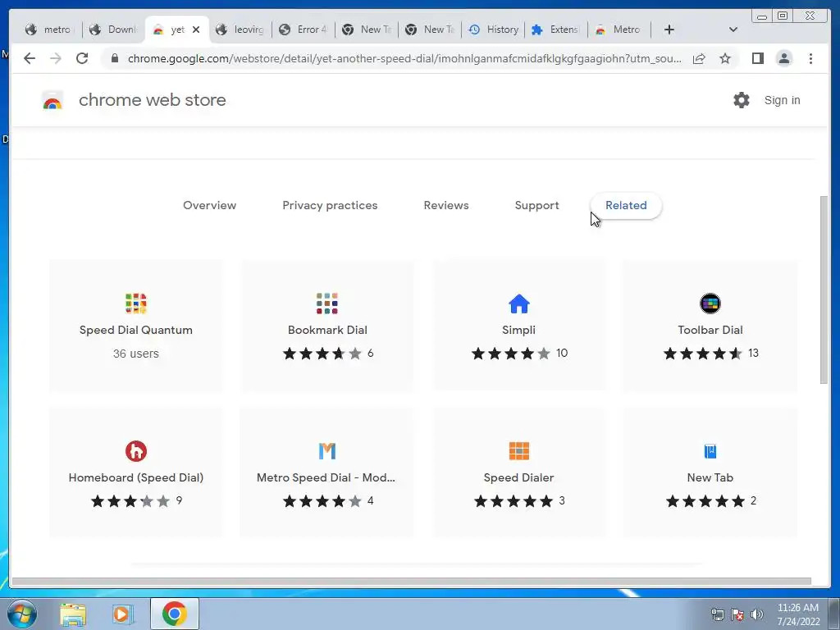Open Speed Dialer title link
The width and height of the screenshot is (840, 630).
coord(518,477)
